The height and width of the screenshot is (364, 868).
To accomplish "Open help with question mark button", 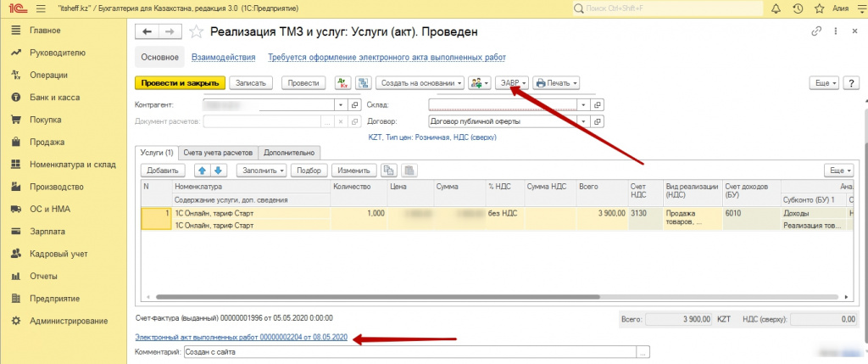I will [x=851, y=83].
